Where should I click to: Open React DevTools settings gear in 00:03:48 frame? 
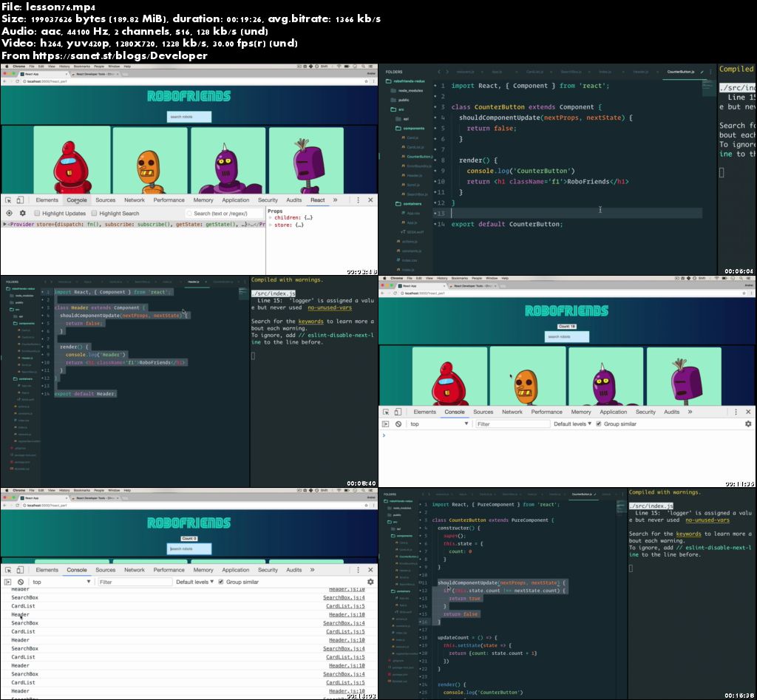click(22, 213)
